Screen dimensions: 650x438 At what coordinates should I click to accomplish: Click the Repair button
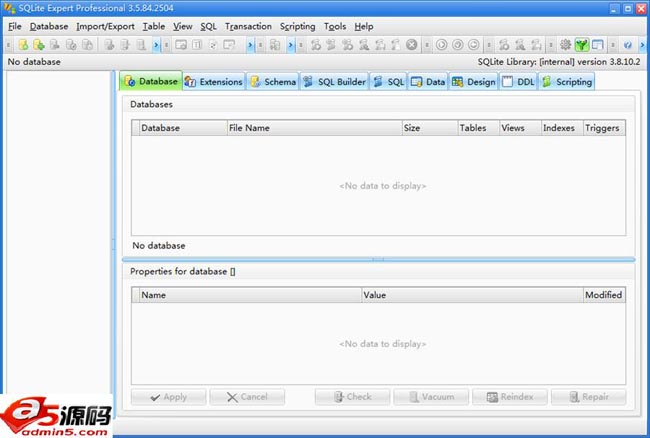point(589,397)
